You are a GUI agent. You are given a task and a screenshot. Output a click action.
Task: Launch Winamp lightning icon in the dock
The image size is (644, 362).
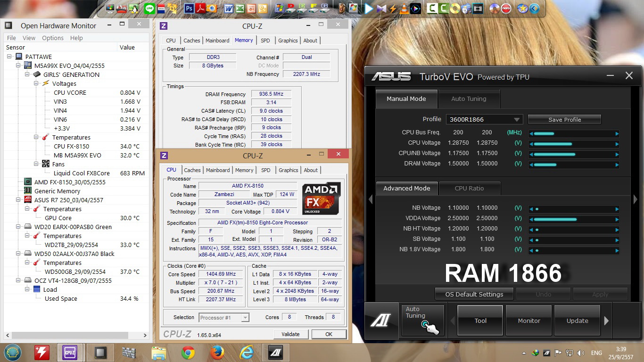(393, 8)
